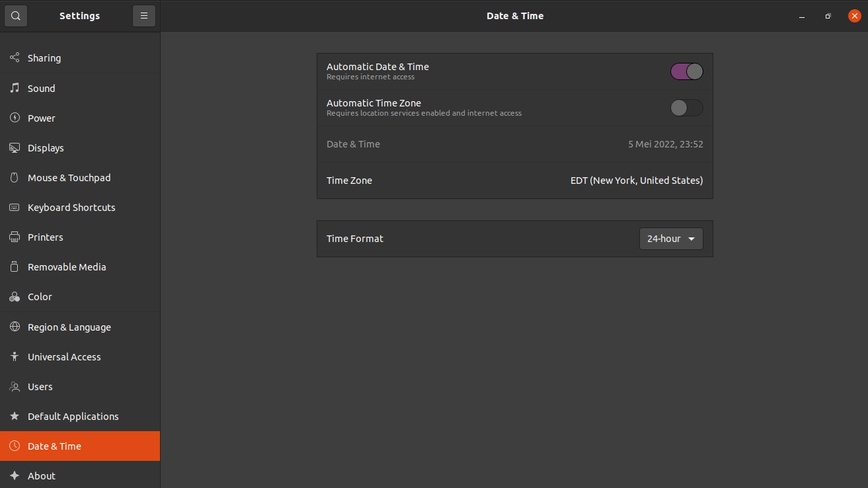Open Universal Access via its icon
Screen dimensions: 868x488
(14, 356)
